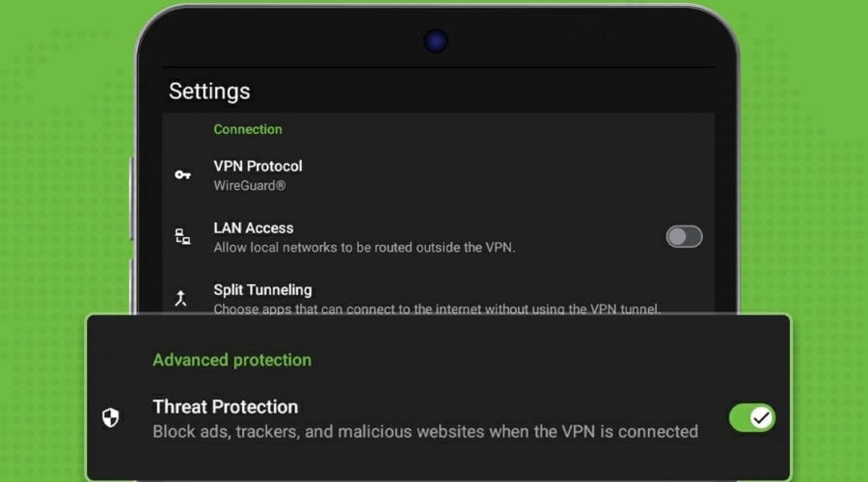The width and height of the screenshot is (868, 482).
Task: Click the Advanced protection section header
Action: [231, 361]
